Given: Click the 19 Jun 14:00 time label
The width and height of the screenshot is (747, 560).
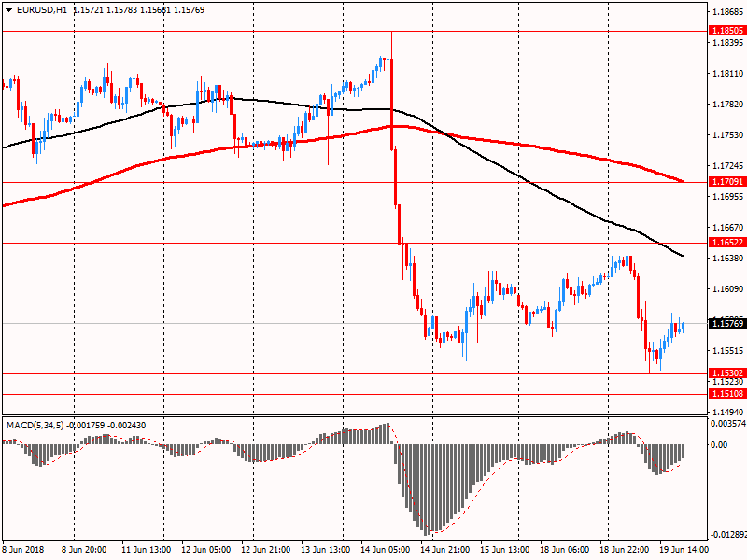Looking at the screenshot, I should click(684, 549).
